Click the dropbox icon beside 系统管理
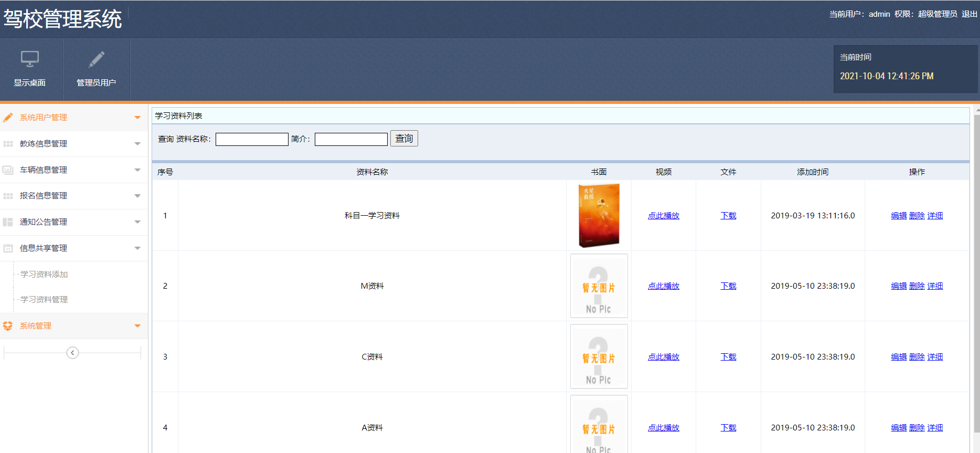This screenshot has height=453, width=980. click(8, 326)
